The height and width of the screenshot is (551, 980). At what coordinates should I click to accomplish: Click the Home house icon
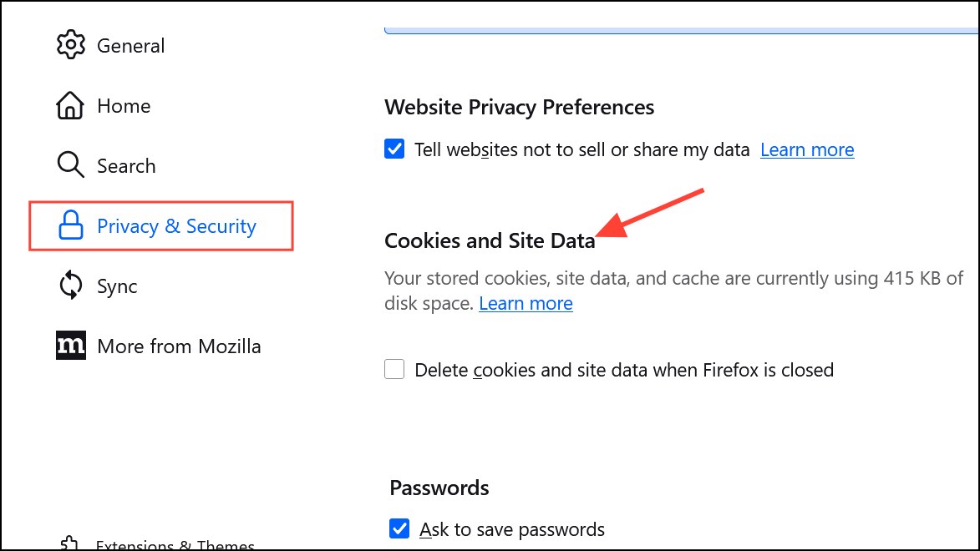[70, 105]
